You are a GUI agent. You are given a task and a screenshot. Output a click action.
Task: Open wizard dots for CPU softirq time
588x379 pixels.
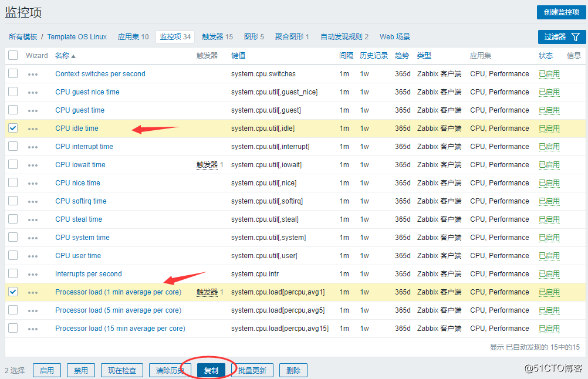pos(33,202)
